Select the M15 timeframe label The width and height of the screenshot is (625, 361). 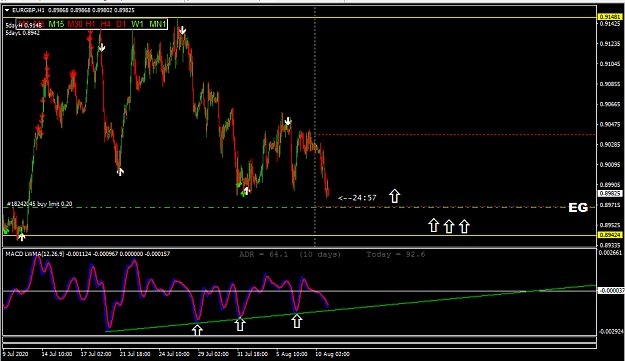click(56, 24)
